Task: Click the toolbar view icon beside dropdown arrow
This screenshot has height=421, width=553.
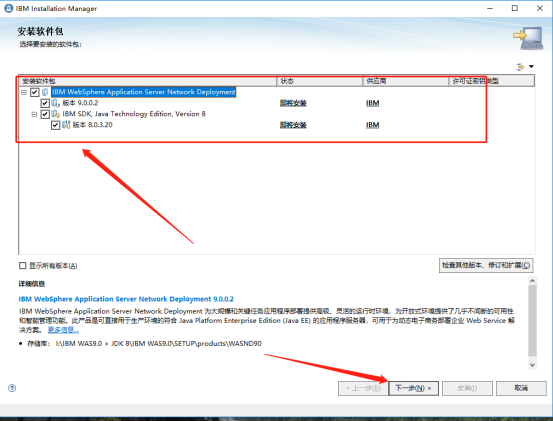Action: pos(520,67)
